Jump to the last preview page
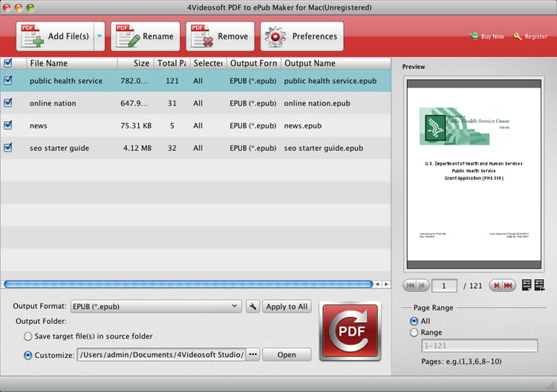Viewport: 557px width, 392px height. pos(509,285)
